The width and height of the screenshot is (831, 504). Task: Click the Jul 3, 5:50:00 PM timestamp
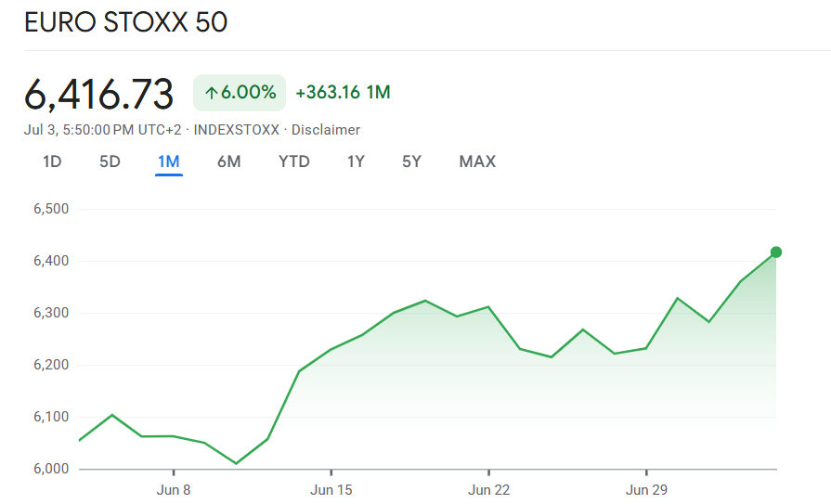102,130
